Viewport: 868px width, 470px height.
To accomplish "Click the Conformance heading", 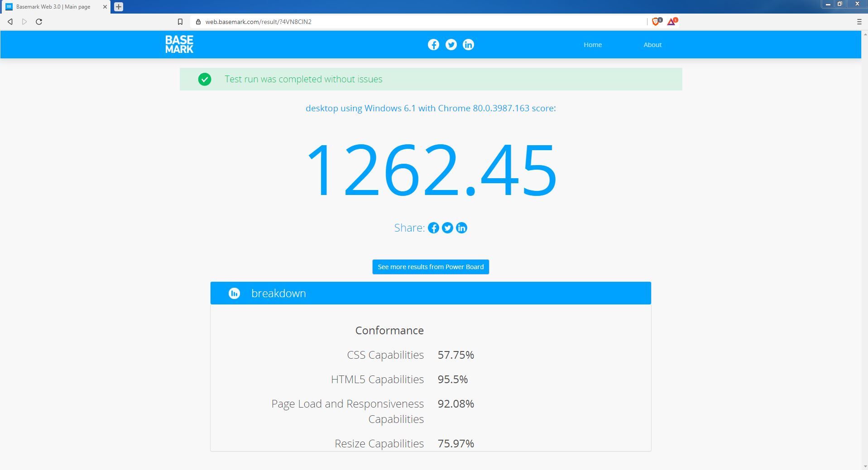I will pyautogui.click(x=389, y=331).
